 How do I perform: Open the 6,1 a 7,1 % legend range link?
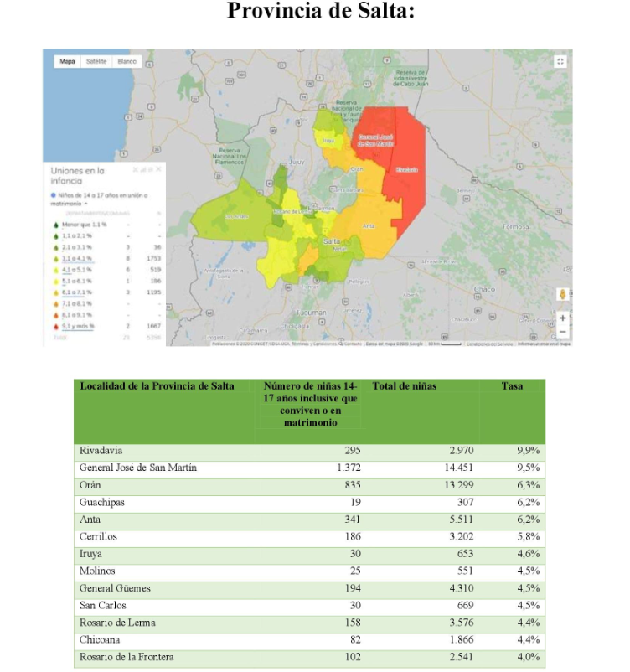77,292
